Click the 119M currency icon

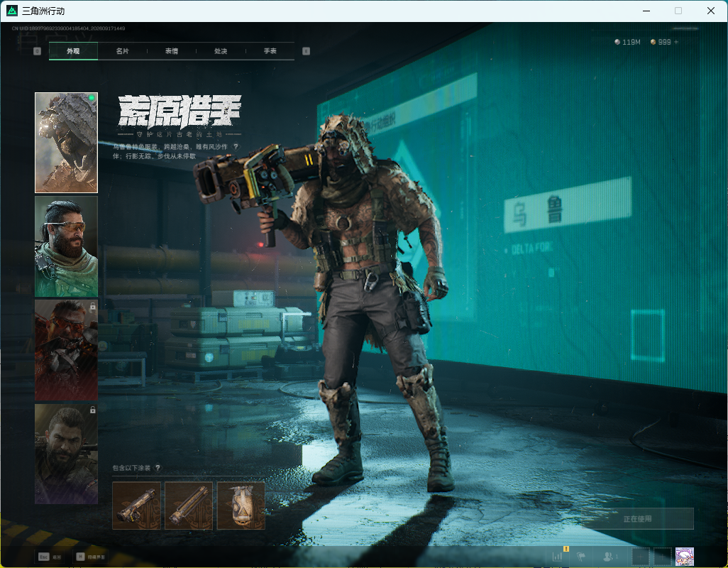[617, 42]
